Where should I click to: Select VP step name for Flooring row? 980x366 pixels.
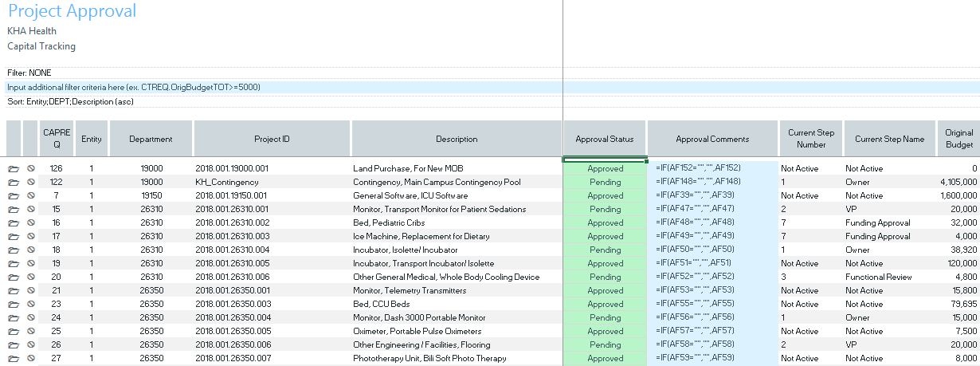coord(851,345)
